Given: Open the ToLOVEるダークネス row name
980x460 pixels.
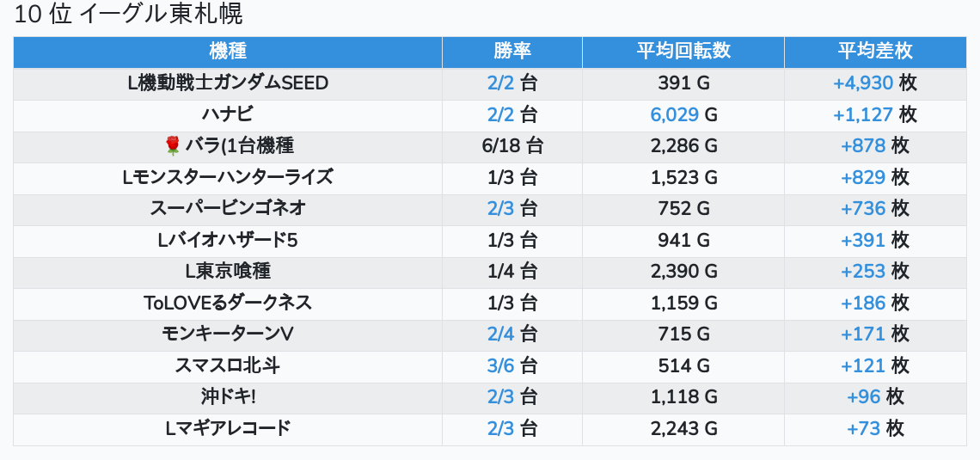Looking at the screenshot, I should tap(228, 304).
